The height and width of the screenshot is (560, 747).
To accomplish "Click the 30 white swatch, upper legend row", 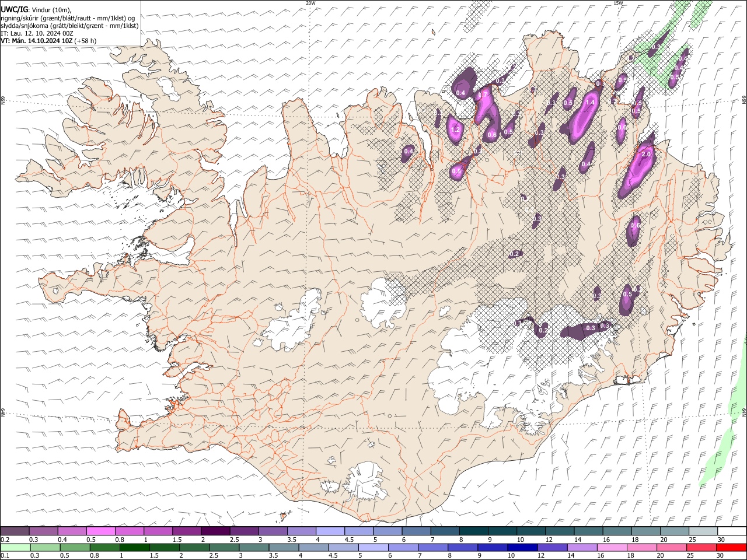I will [x=731, y=531].
